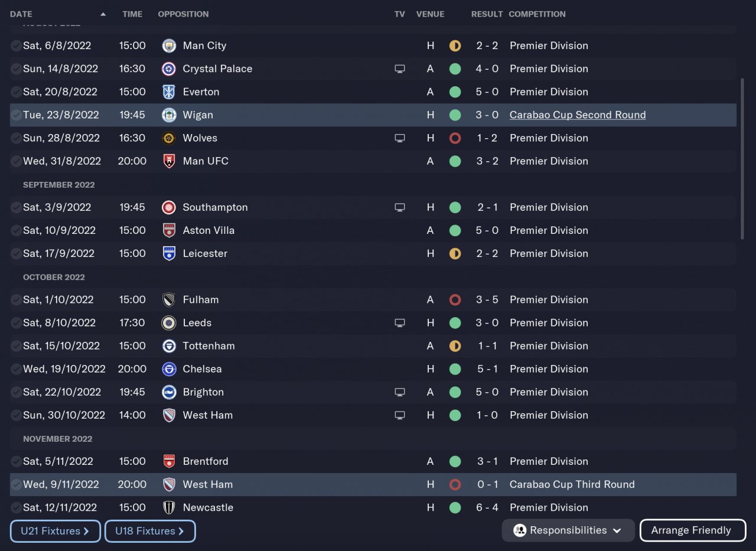756x551 pixels.
Task: Sort fixtures using the Date column arrow
Action: pos(103,14)
